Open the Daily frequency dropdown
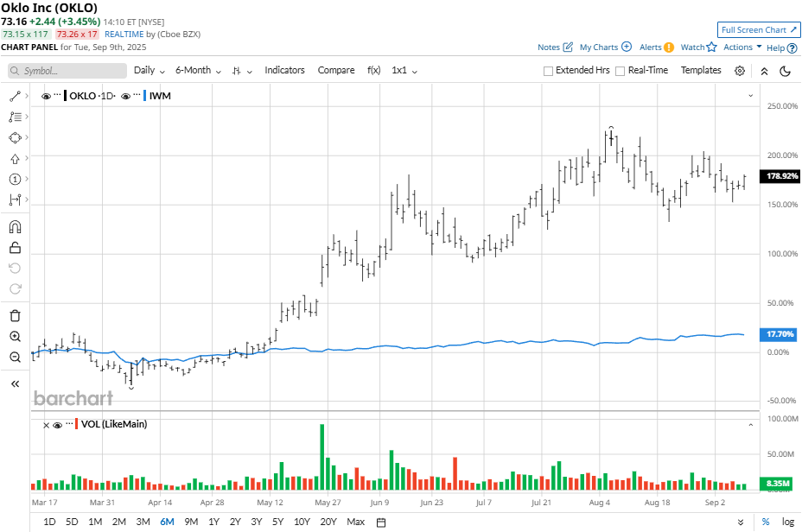 (x=150, y=71)
